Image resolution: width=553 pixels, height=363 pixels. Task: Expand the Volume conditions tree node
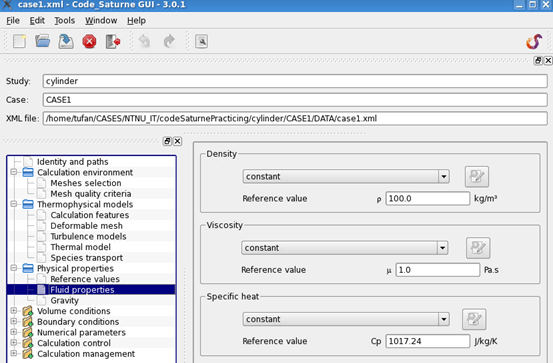point(14,310)
